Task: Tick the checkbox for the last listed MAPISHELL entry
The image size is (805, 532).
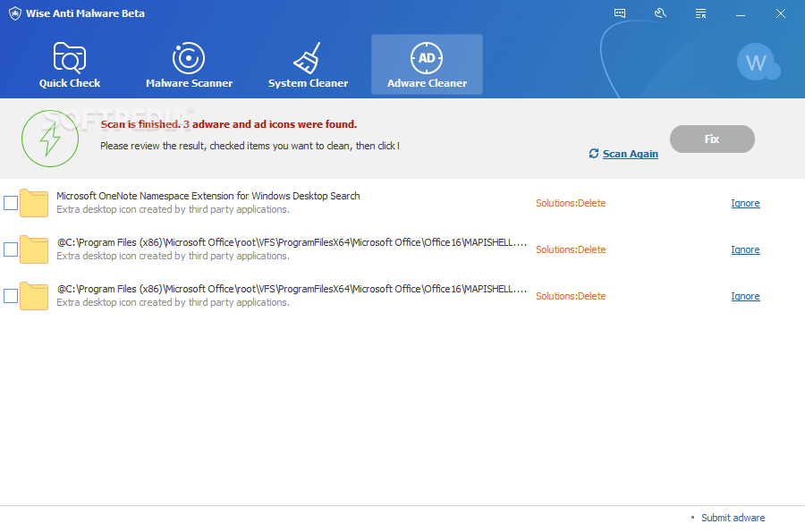Action: pyautogui.click(x=11, y=296)
